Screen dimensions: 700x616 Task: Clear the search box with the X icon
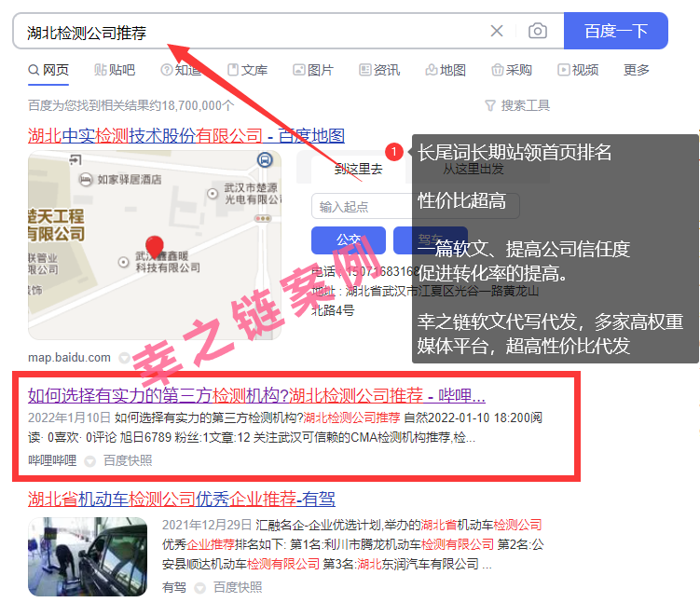[x=497, y=31]
